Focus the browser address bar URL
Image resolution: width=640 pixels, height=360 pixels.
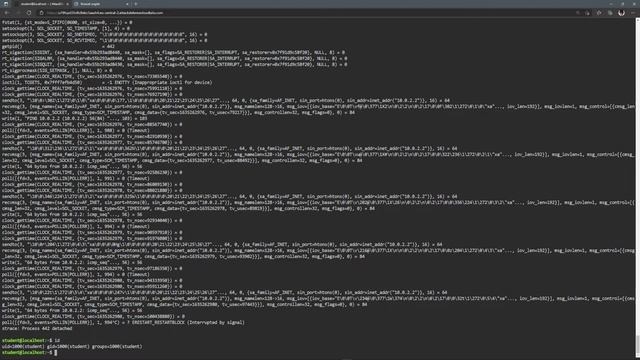105,13
